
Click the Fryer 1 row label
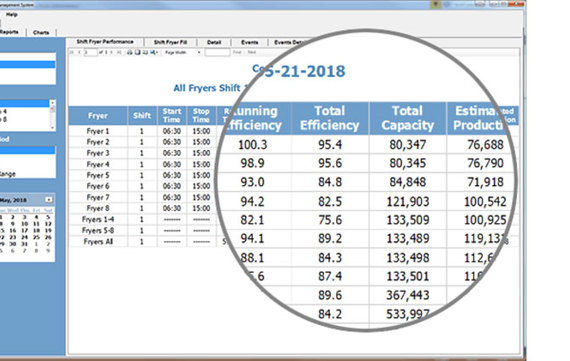(x=98, y=131)
